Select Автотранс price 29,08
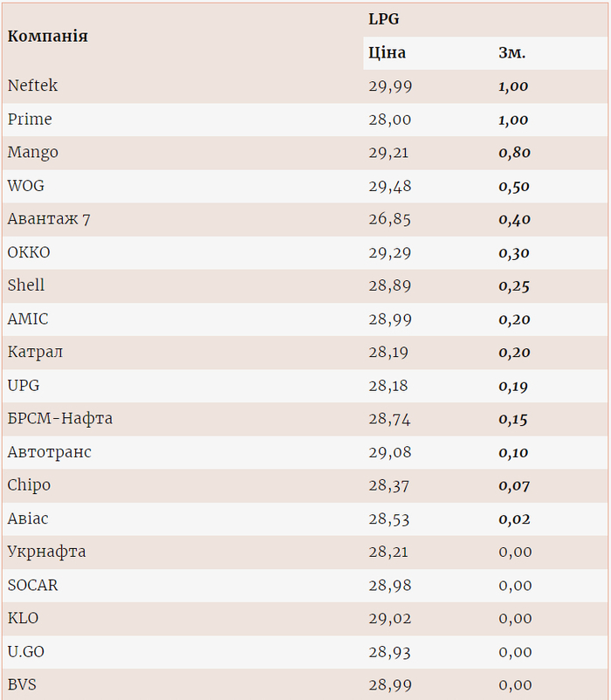This screenshot has height=700, width=611. [x=389, y=452]
